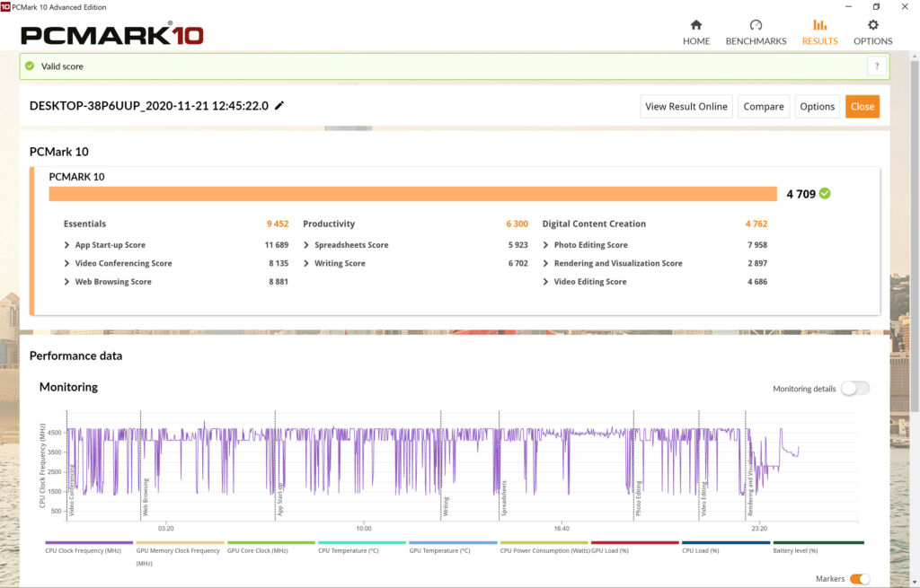Click green verified check beside 4 709 score

(x=825, y=194)
